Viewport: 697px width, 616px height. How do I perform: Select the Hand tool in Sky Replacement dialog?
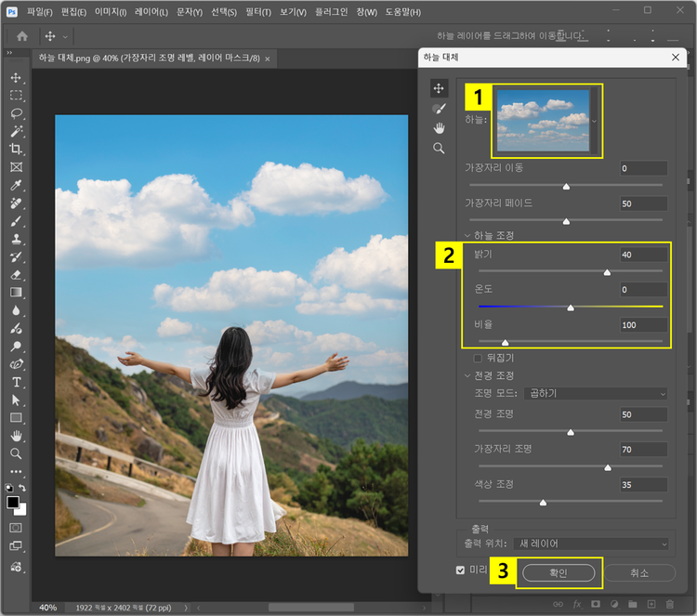pos(439,128)
